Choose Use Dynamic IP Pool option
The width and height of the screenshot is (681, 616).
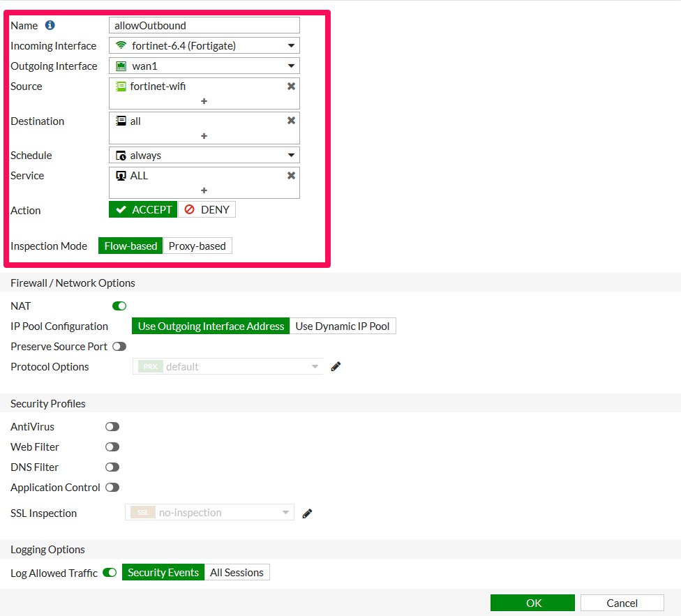tap(343, 326)
